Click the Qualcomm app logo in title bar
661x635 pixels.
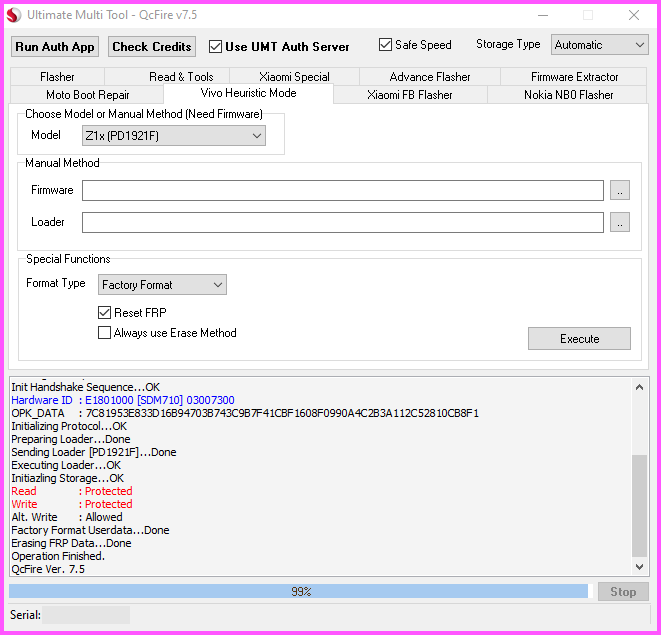(x=13, y=15)
